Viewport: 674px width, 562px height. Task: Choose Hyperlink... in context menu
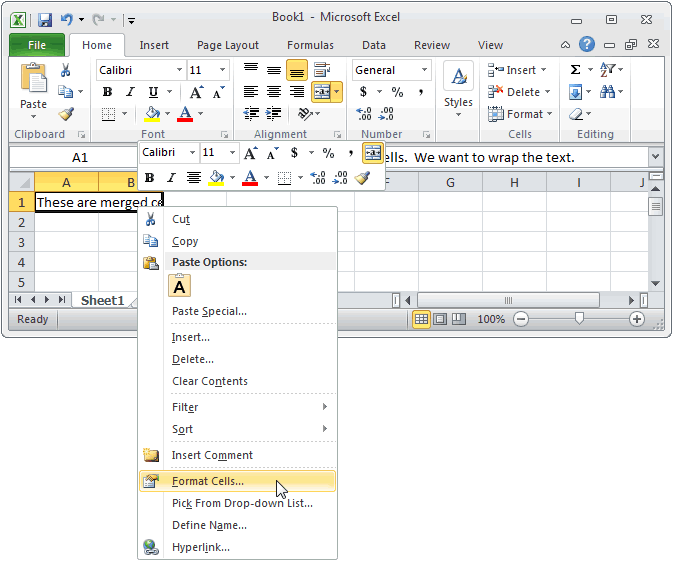pos(238,547)
